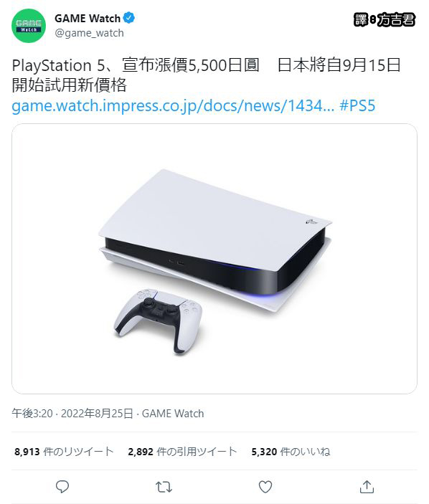Viewport: 429px width, 504px height.
Task: Click the retweet arrows icon
Action: [x=164, y=487]
